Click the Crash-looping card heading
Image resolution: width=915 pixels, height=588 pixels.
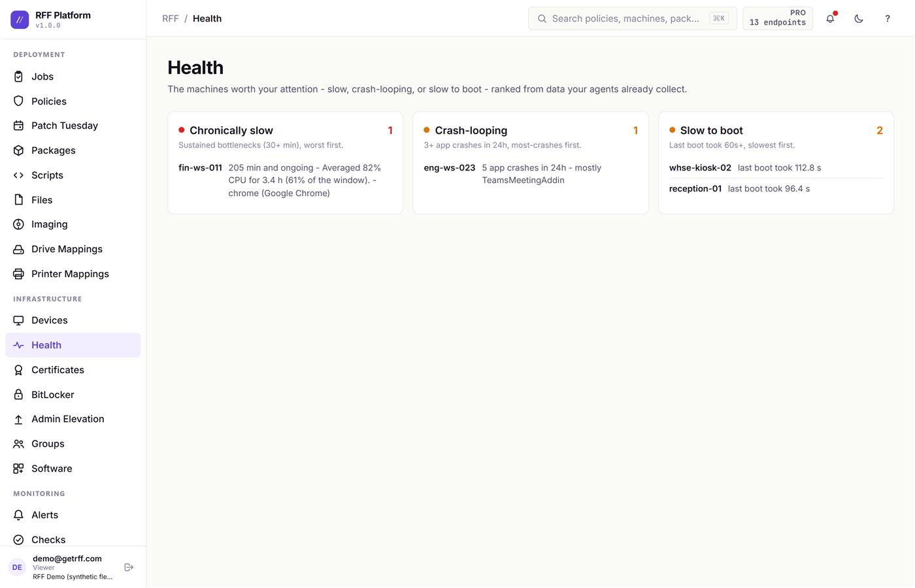pyautogui.click(x=471, y=131)
